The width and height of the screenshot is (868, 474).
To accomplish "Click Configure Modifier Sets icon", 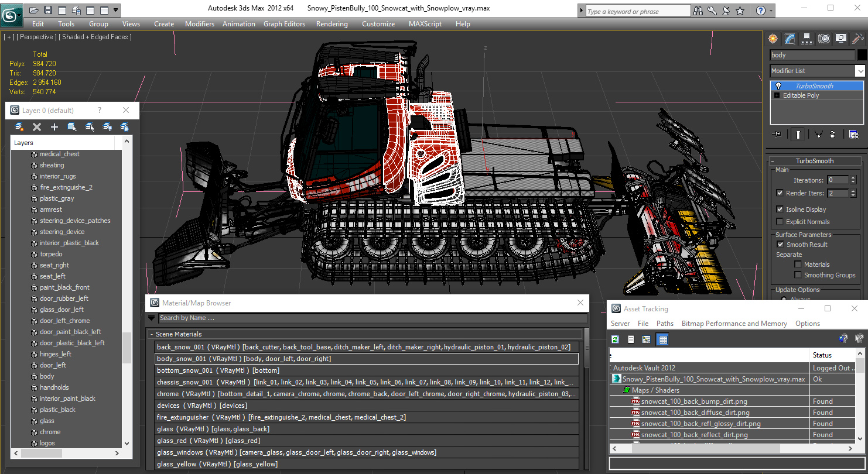I will pos(853,135).
